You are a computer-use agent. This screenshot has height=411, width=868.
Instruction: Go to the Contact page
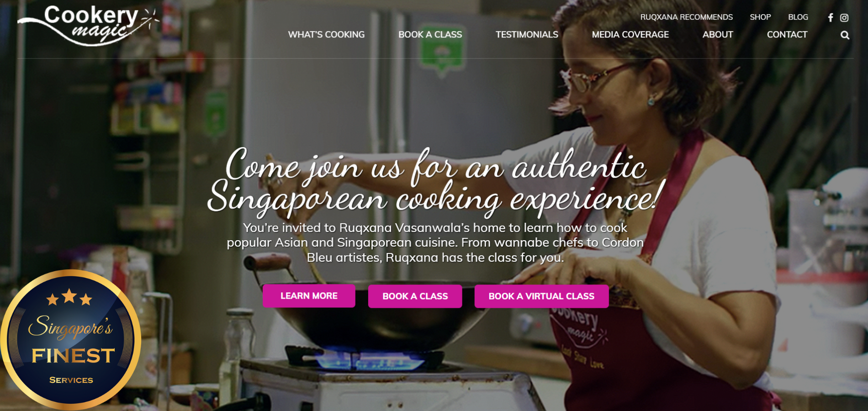tap(787, 35)
